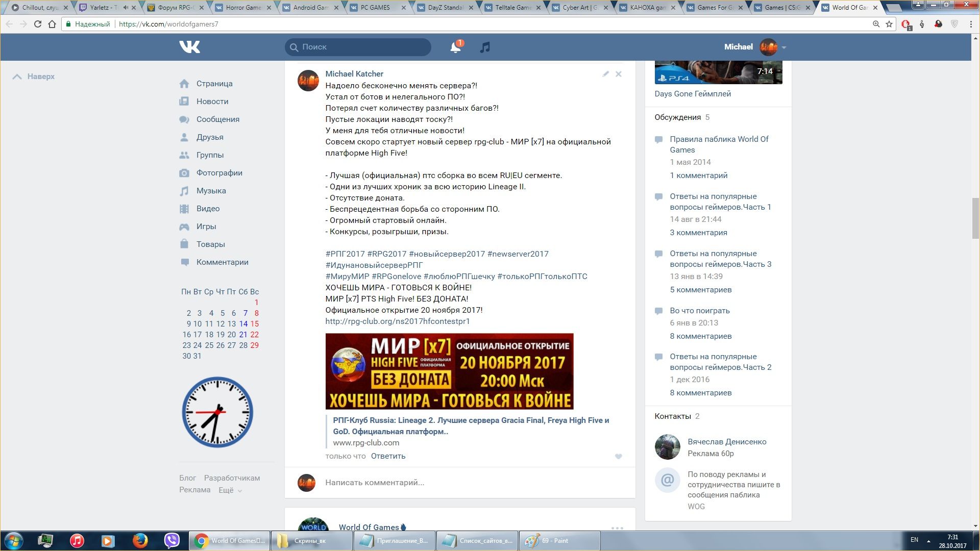Viewport: 980px width, 551px height.
Task: Delete the post using X icon
Action: (618, 74)
